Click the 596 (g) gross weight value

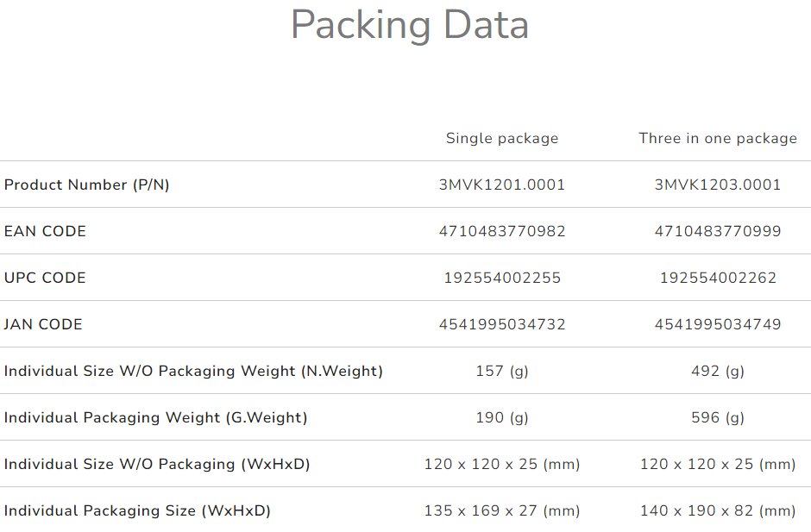click(x=718, y=417)
